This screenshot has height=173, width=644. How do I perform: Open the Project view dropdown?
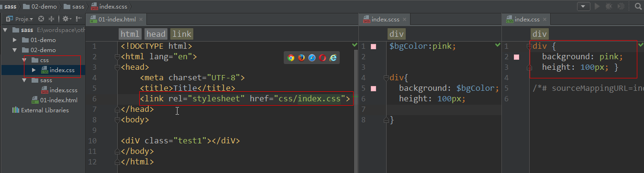pos(20,19)
